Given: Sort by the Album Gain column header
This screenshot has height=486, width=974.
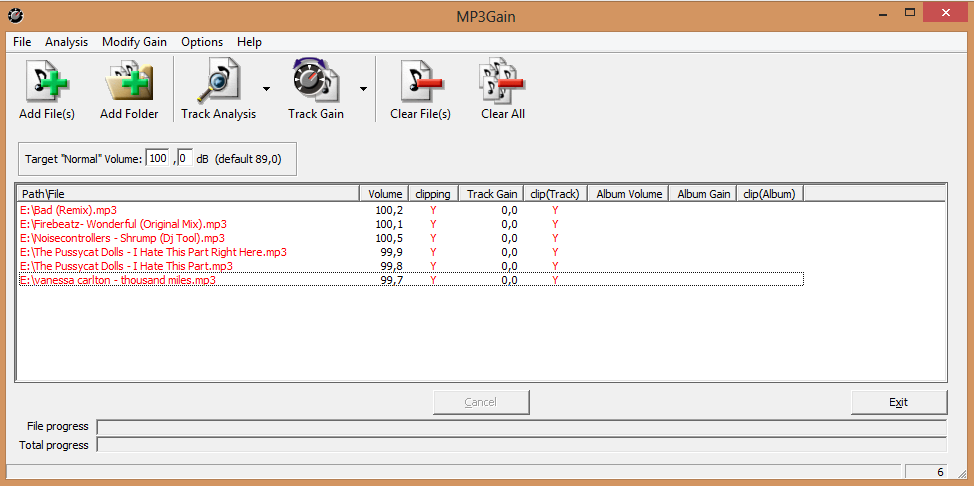Looking at the screenshot, I should pos(703,194).
